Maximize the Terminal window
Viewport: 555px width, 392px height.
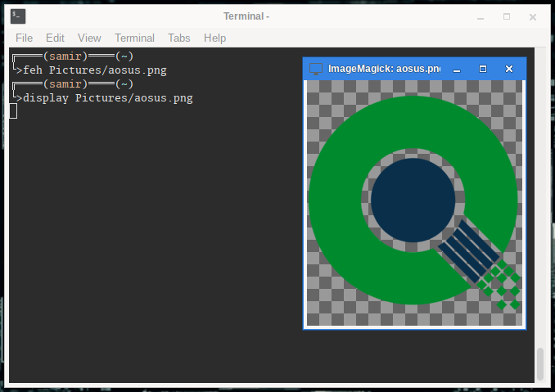point(506,16)
